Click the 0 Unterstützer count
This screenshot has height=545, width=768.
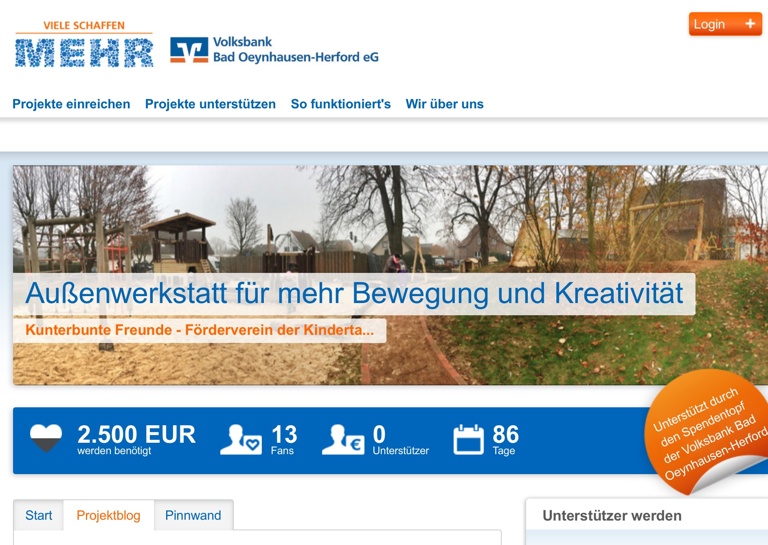[x=401, y=439]
